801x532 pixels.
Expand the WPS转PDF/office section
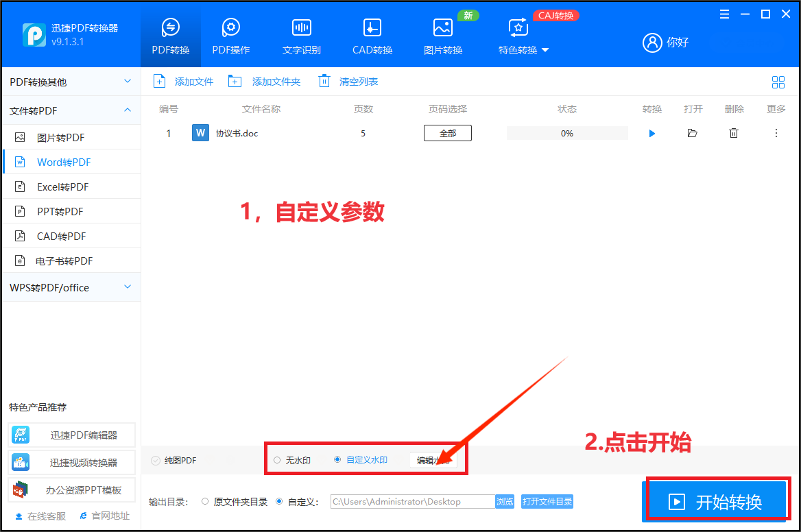coord(71,287)
